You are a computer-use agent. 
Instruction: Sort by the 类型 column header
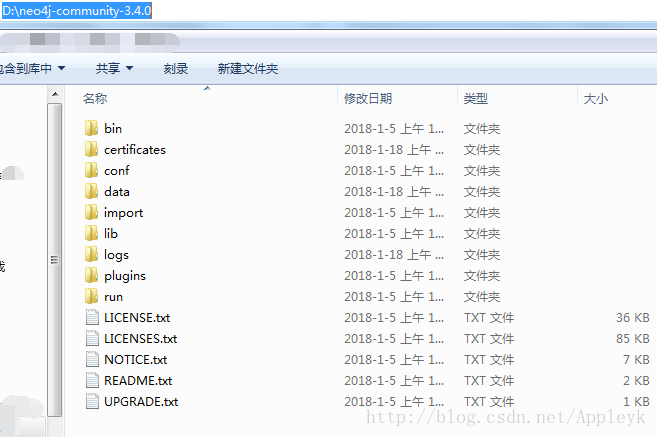coord(476,98)
